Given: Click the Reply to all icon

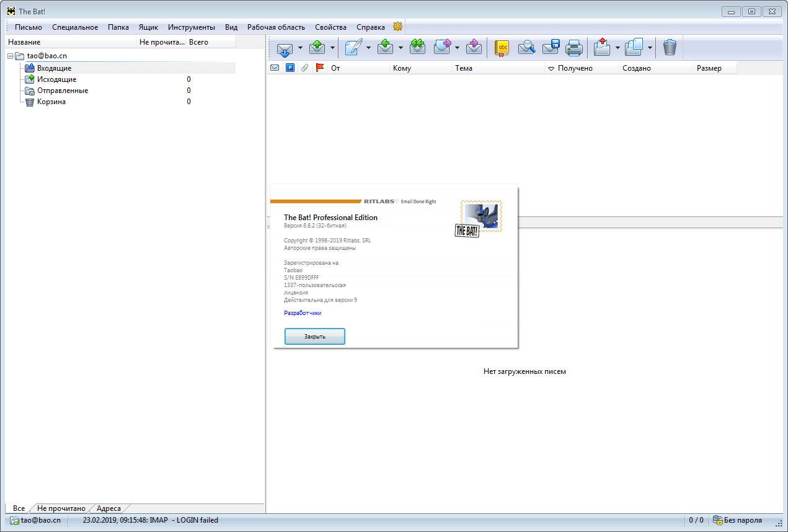Looking at the screenshot, I should pyautogui.click(x=417, y=48).
